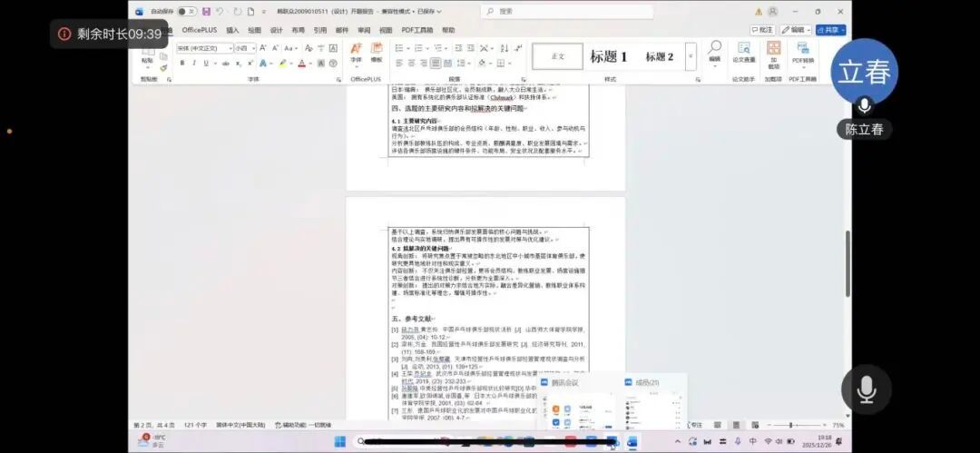This screenshot has height=453, width=980.
Task: Click the purple Save icon
Action: click(x=206, y=11)
